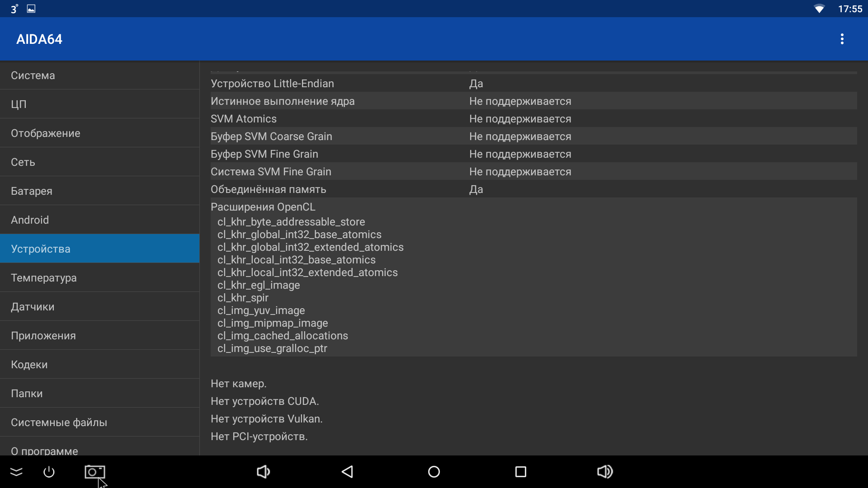The image size is (868, 488).
Task: Click the Расширения OpenCL extensions list
Action: [x=533, y=277]
